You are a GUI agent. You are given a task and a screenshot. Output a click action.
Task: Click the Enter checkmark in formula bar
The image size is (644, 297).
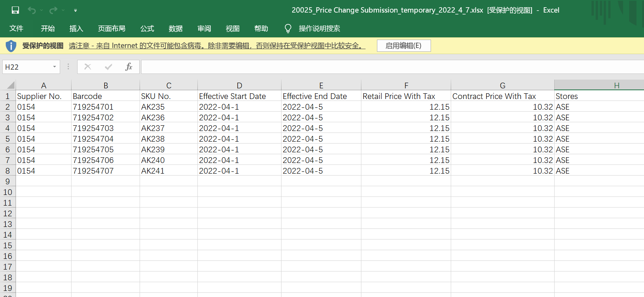pyautogui.click(x=108, y=67)
